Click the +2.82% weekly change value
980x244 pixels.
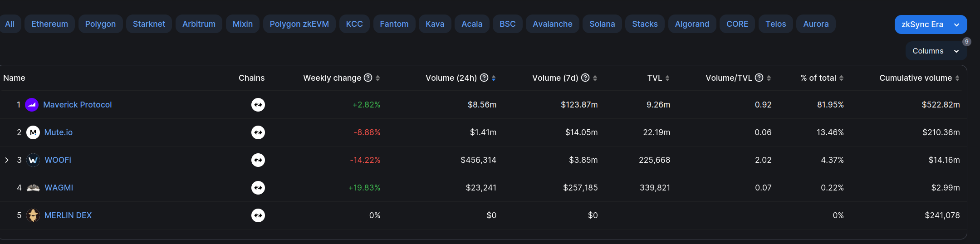click(x=367, y=105)
